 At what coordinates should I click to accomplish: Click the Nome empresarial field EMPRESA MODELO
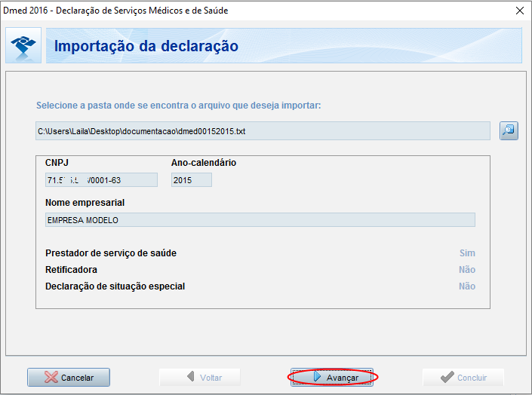click(x=260, y=220)
